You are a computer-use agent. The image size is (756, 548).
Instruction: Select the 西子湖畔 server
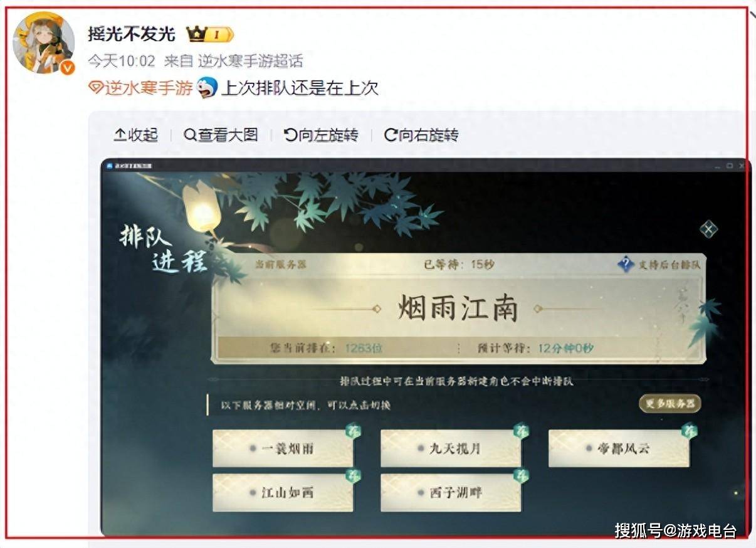[451, 492]
